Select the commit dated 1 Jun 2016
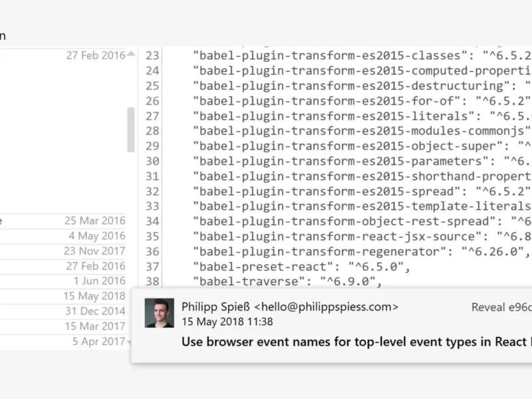The height and width of the screenshot is (399, 532). [63, 281]
